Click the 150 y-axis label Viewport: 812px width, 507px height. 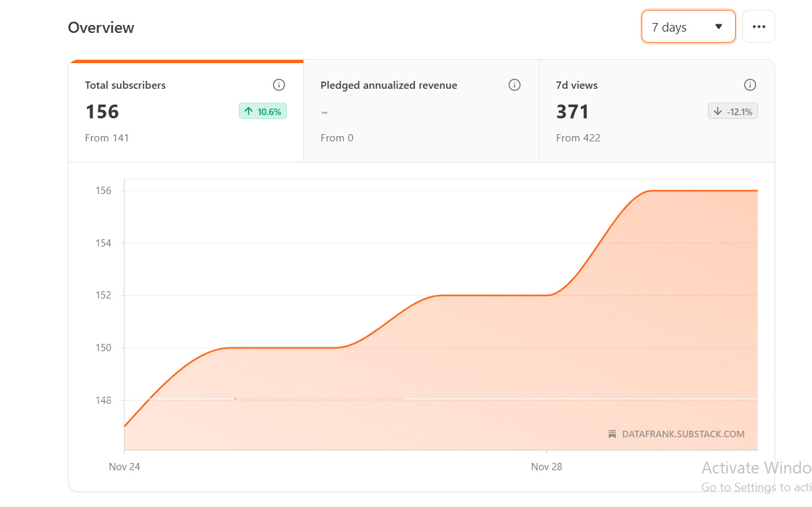point(103,348)
